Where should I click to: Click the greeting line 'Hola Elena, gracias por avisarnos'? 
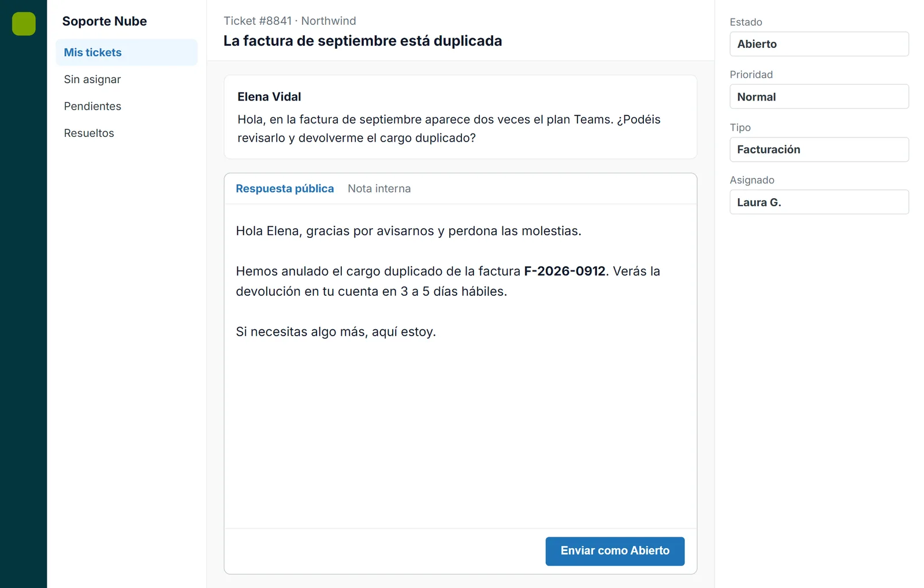pyautogui.click(x=408, y=231)
